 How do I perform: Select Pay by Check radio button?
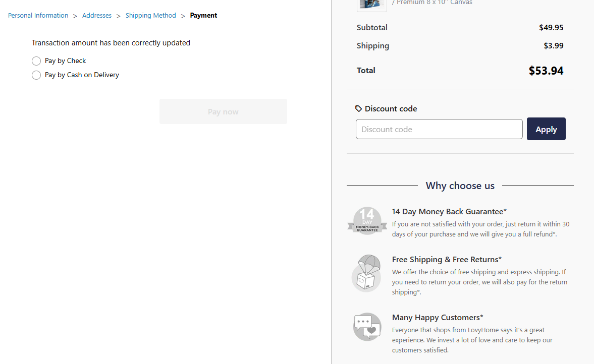(36, 61)
